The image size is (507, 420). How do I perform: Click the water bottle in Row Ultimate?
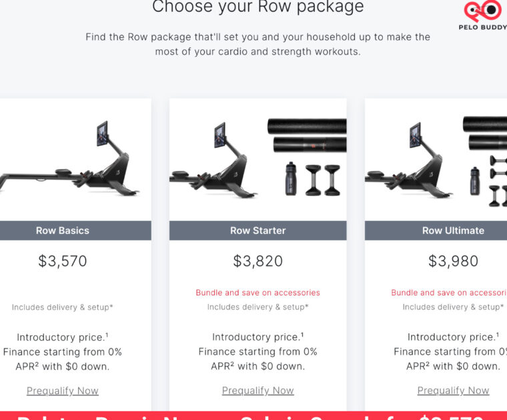coord(474,178)
